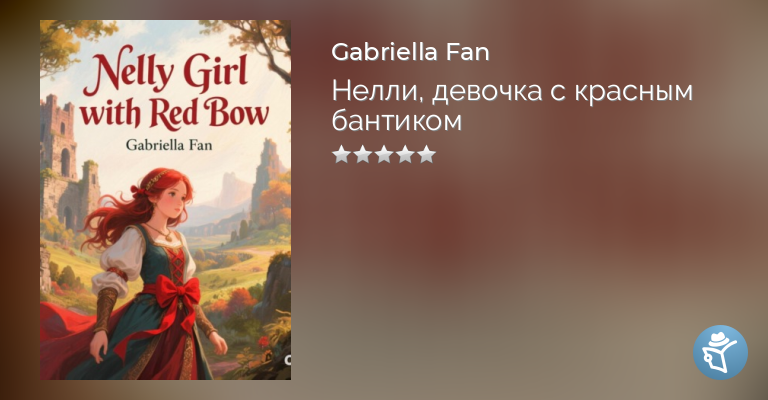Click the red bow on the girl's dress
The width and height of the screenshot is (768, 400).
[x=177, y=293]
